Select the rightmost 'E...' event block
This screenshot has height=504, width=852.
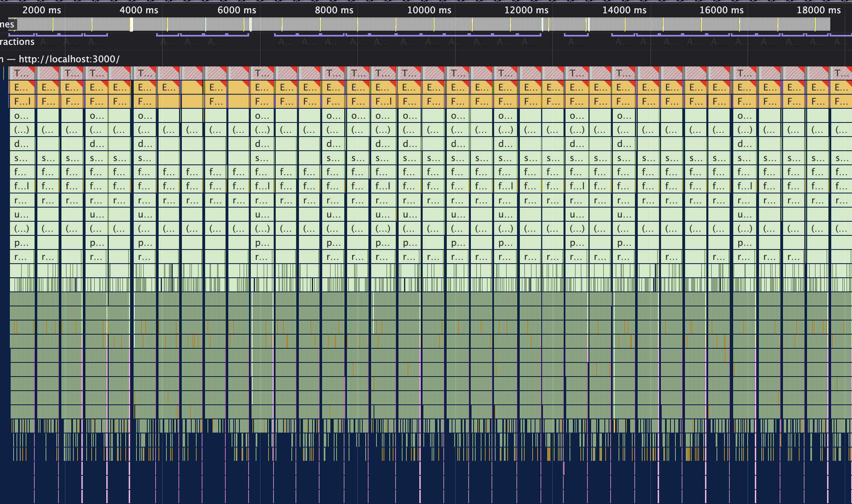pyautogui.click(x=841, y=88)
